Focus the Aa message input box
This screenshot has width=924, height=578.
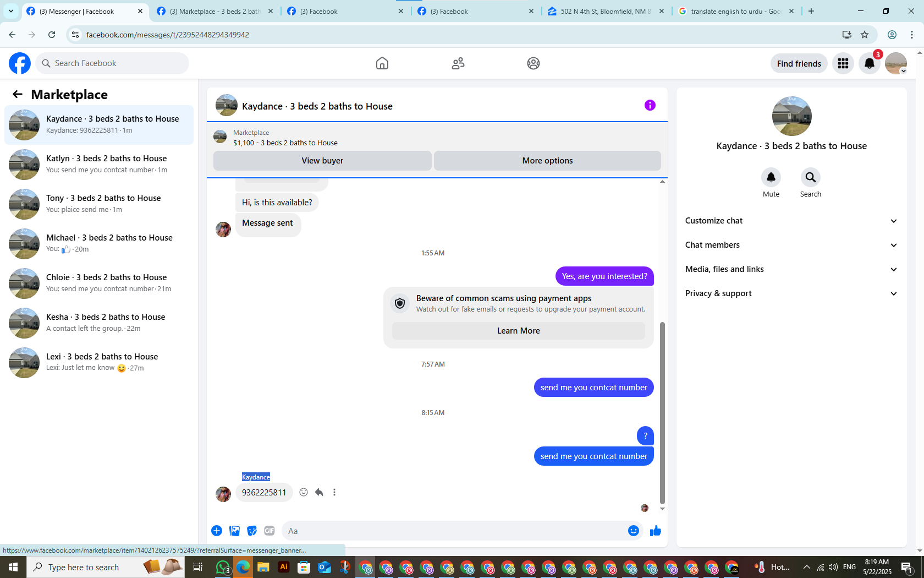pyautogui.click(x=453, y=531)
